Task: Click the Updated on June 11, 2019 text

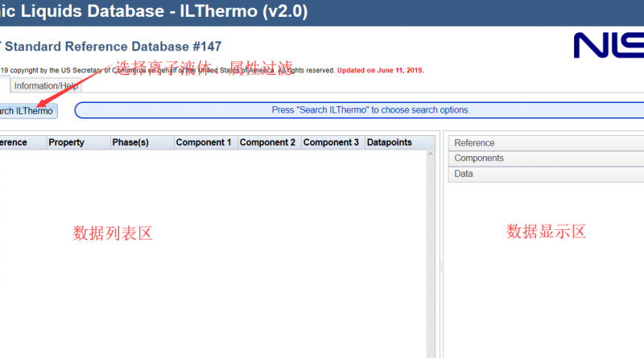Action: tap(380, 70)
